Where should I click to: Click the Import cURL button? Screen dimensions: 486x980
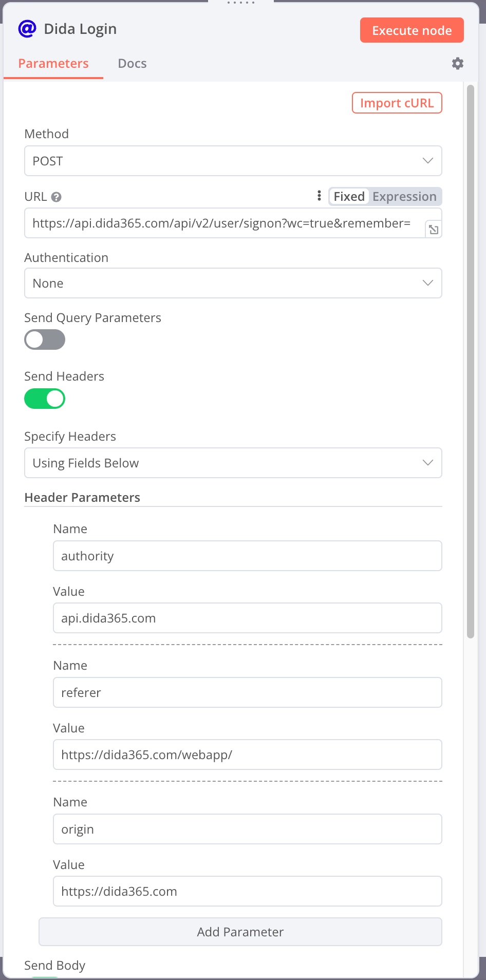397,103
